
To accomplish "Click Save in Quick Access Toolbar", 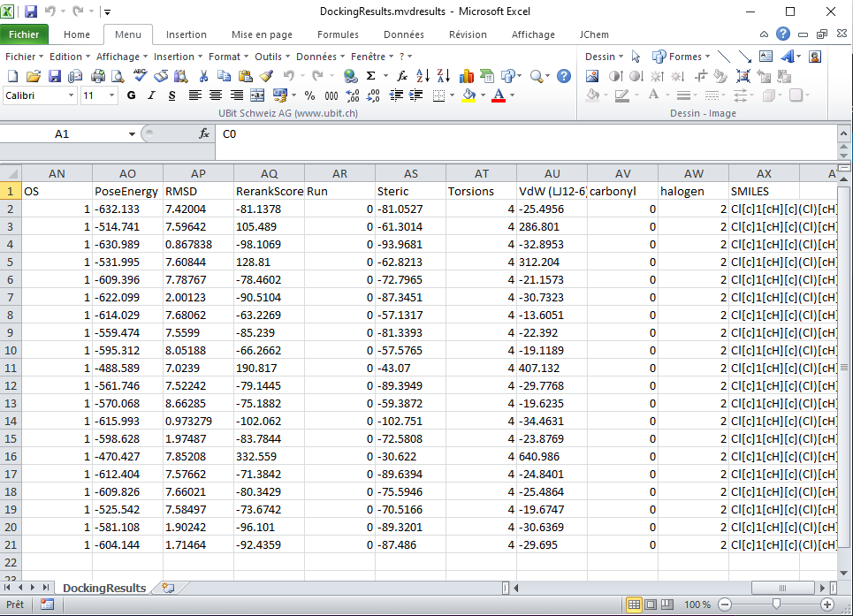I will click(x=31, y=11).
